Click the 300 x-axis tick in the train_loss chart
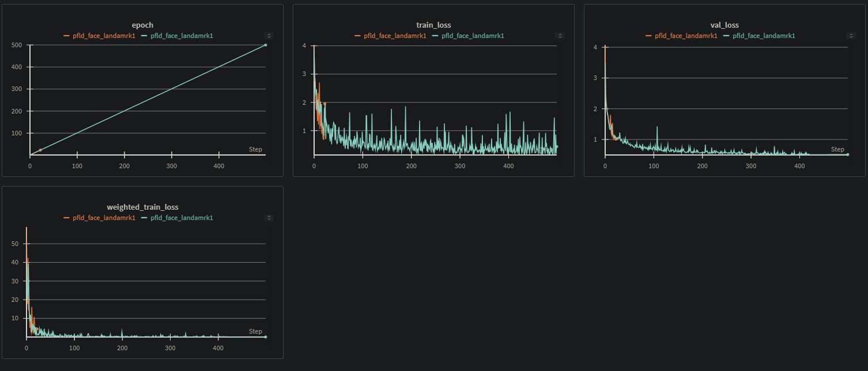 point(460,166)
